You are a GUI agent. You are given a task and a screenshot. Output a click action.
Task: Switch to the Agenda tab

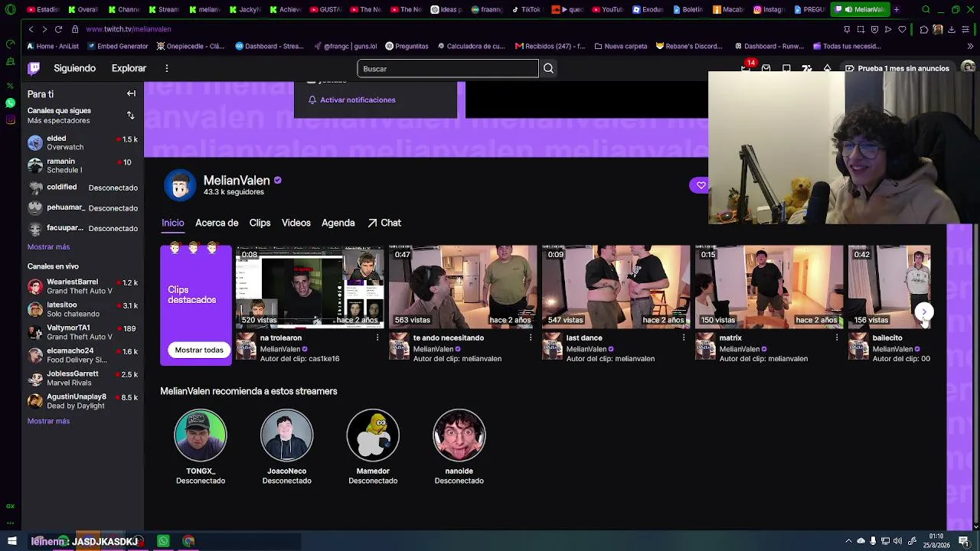point(338,223)
